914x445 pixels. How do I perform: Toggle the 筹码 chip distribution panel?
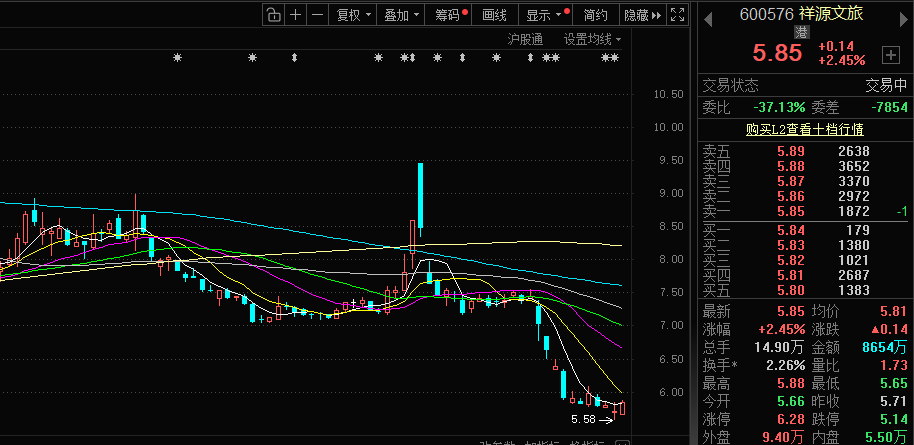point(449,14)
